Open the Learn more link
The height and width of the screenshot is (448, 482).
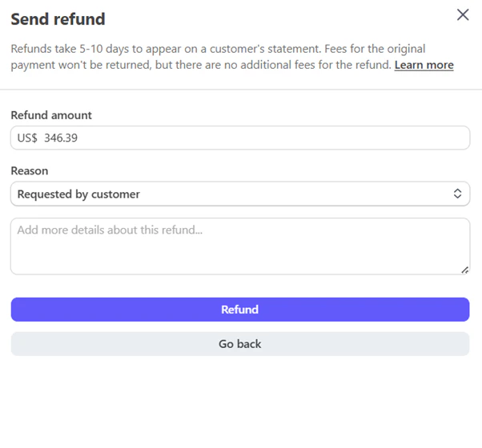[x=424, y=65]
